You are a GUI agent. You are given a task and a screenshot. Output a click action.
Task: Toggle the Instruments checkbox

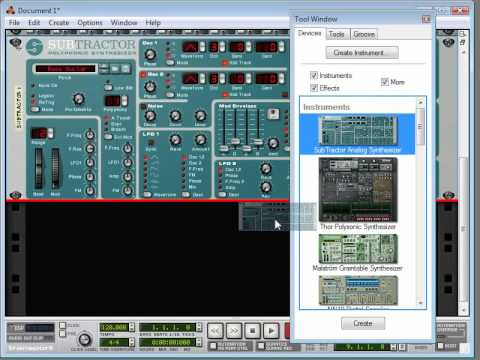click(x=314, y=75)
